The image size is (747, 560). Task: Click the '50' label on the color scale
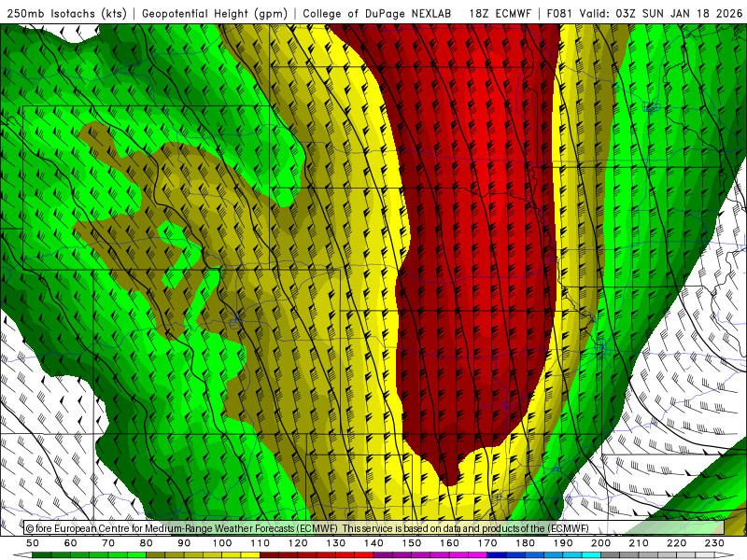click(33, 543)
